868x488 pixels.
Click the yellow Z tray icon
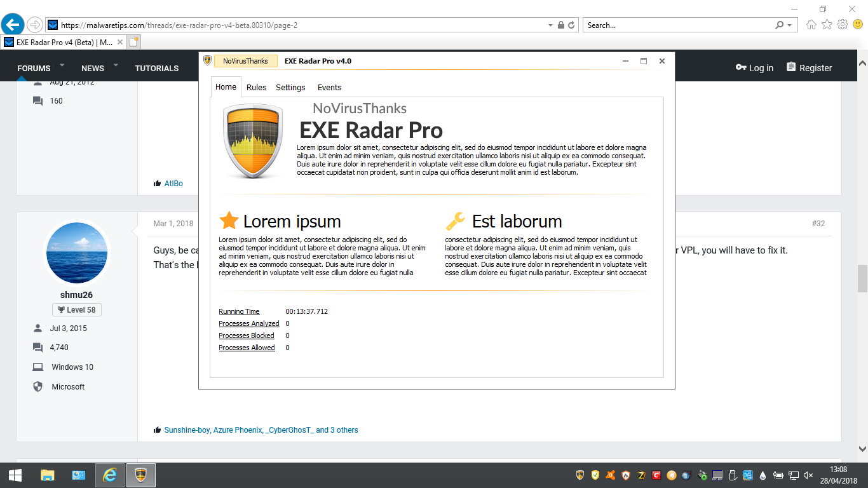(x=641, y=475)
